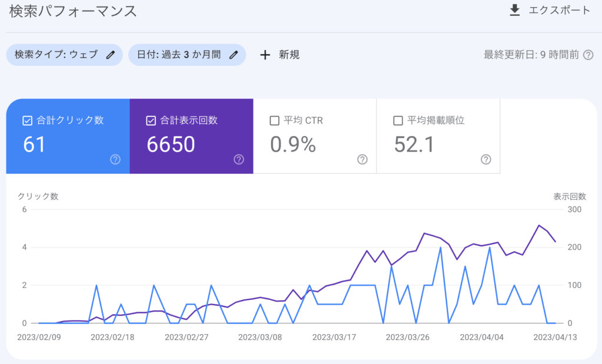Click the 2023/03/26 date label
The height and width of the screenshot is (364, 602).
(408, 338)
